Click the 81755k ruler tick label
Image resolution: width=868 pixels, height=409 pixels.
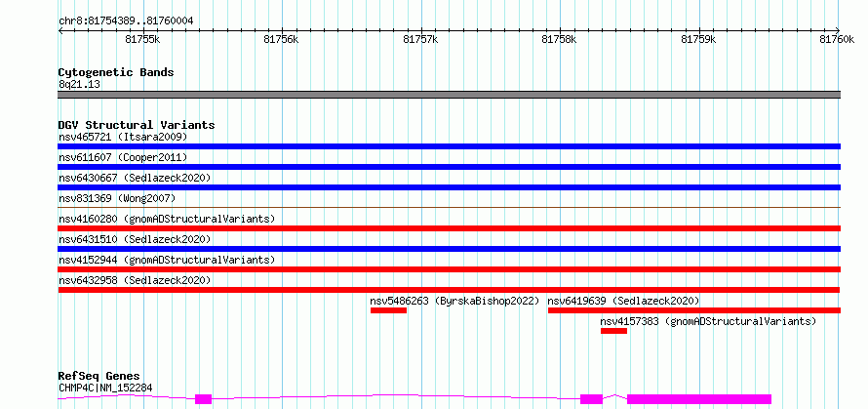click(143, 39)
